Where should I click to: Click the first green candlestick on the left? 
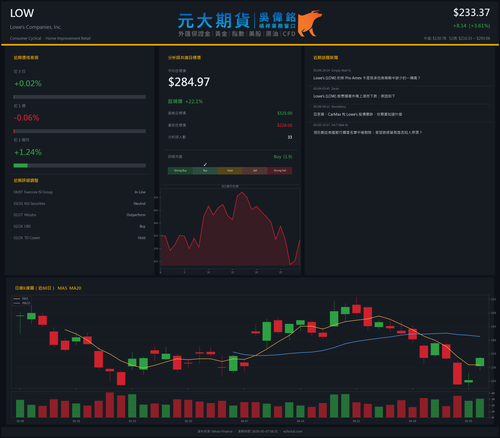coord(20,315)
